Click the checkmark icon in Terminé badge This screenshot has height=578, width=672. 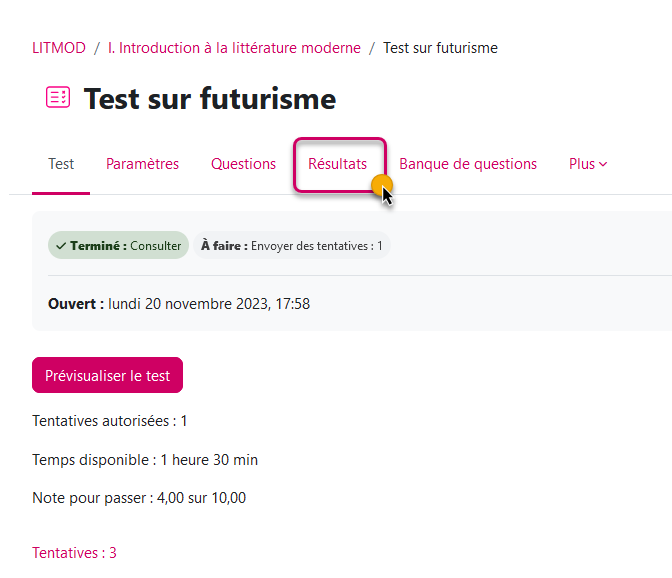(x=61, y=245)
